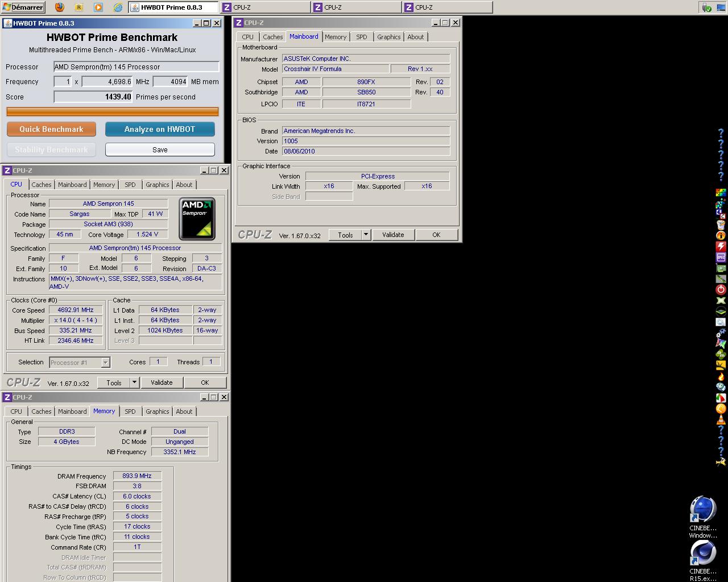Switch to Memory tab in Mainboard window
The height and width of the screenshot is (582, 728).
(x=336, y=37)
